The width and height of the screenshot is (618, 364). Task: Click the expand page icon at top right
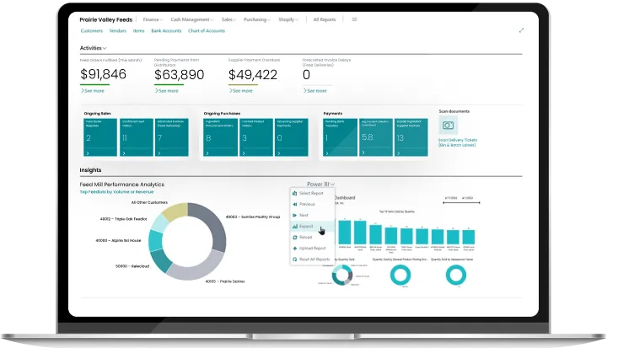521,30
